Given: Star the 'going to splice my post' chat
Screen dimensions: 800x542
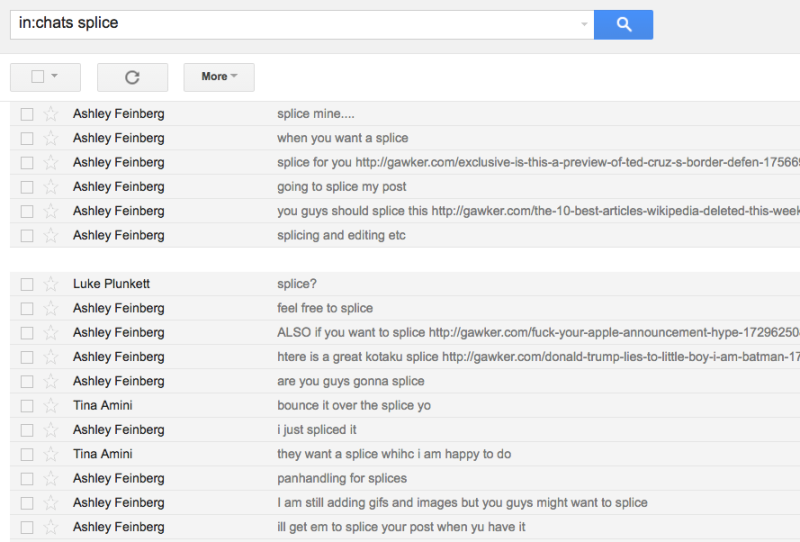Looking at the screenshot, I should coord(51,186).
